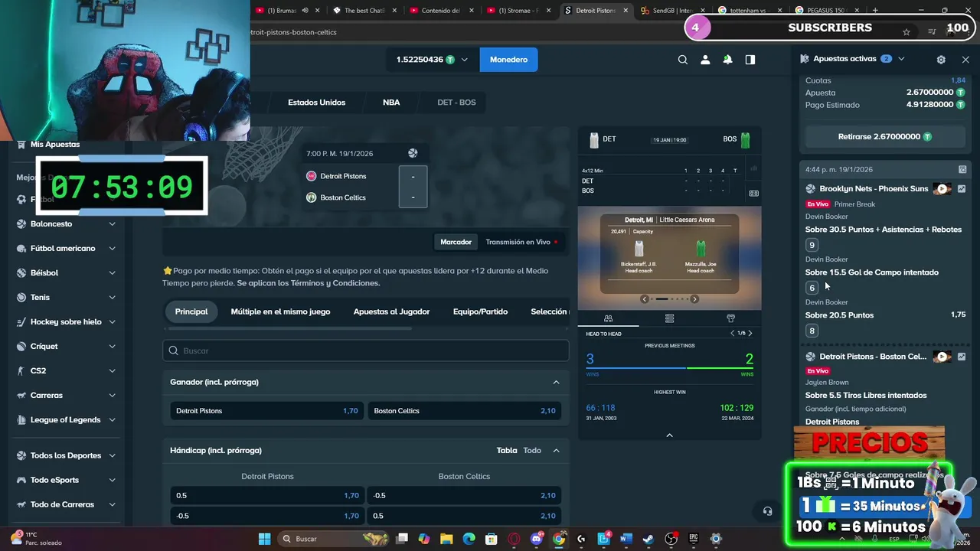Open live support headset icon

767,511
